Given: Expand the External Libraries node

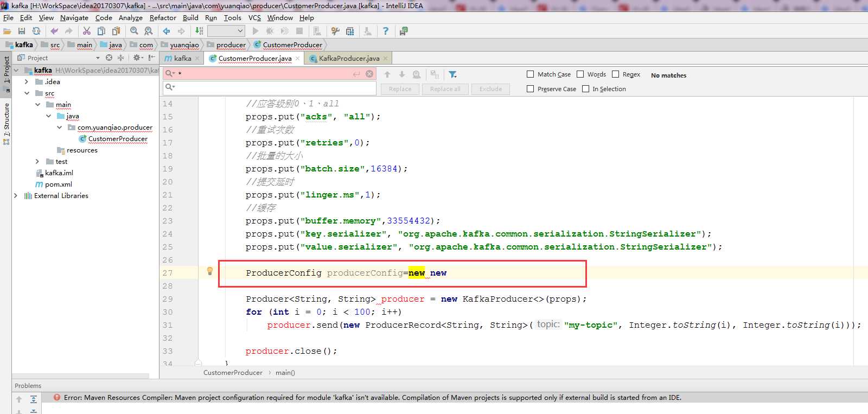Looking at the screenshot, I should (16, 196).
